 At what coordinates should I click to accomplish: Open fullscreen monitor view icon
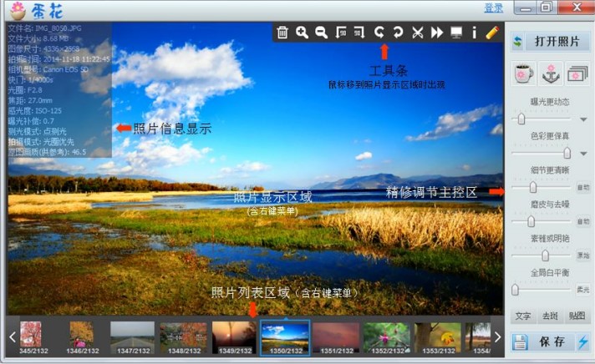[456, 33]
